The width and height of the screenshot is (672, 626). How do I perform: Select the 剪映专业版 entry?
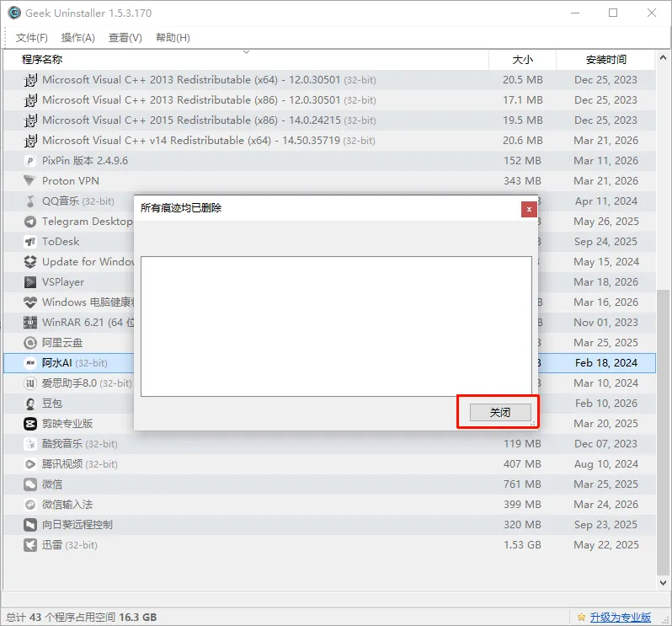(329, 424)
